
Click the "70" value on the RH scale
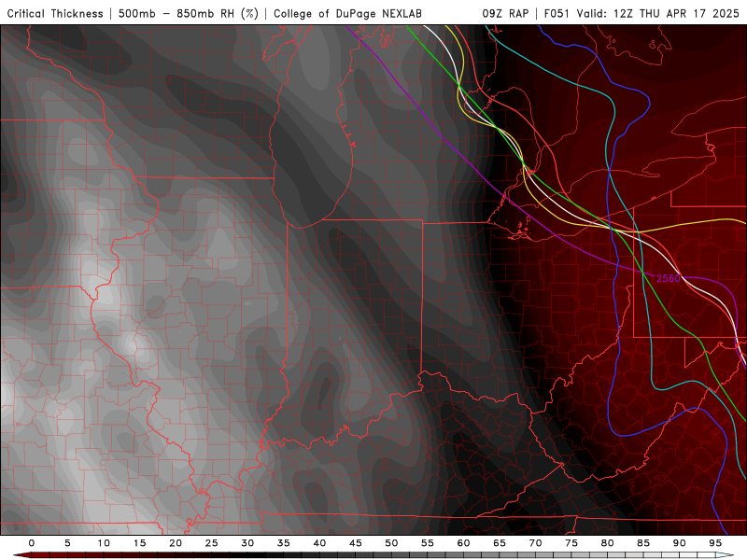click(x=535, y=543)
